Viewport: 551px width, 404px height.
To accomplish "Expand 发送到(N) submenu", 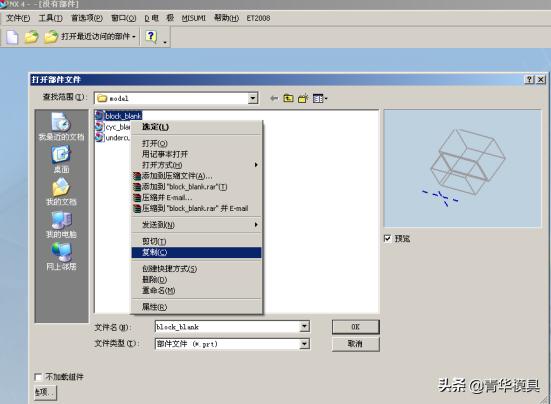I will 197,224.
